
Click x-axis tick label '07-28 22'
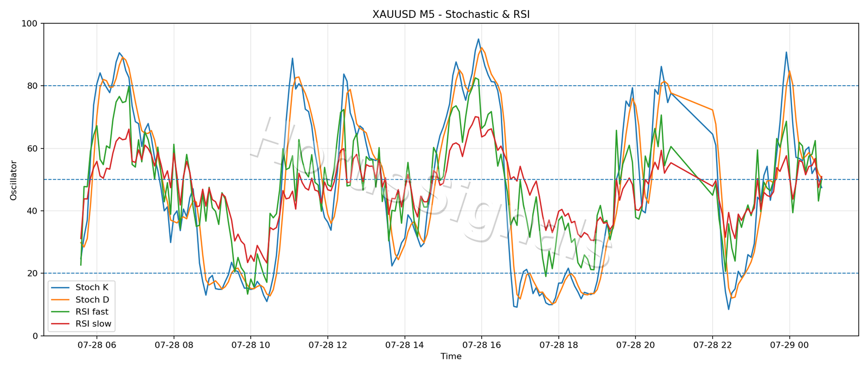pyautogui.click(x=712, y=345)
